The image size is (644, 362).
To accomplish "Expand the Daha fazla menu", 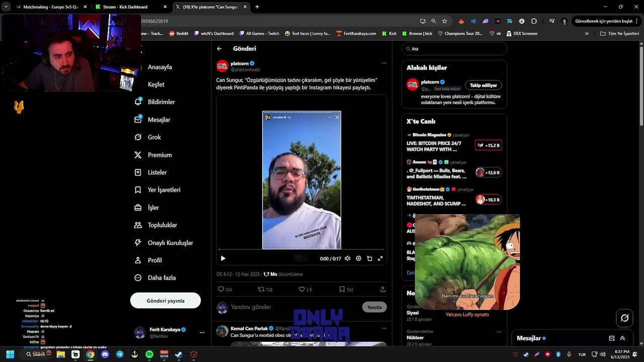I will [155, 278].
